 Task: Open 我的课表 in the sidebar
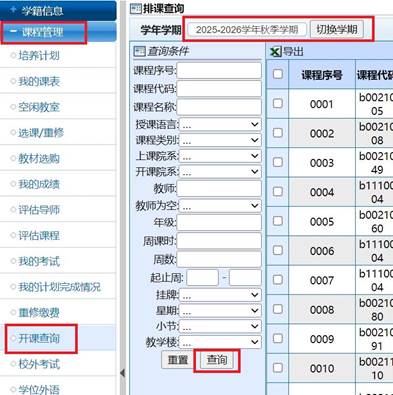click(x=39, y=81)
